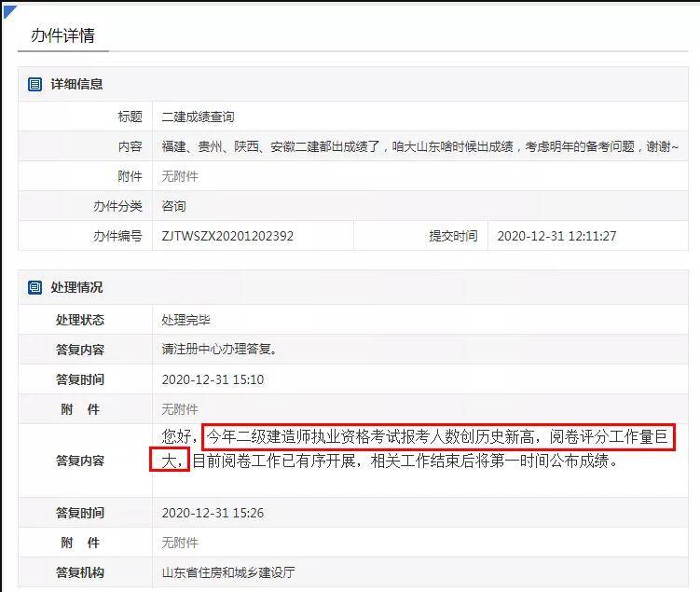Click the 详细信息 section title
The width and height of the screenshot is (700, 592).
point(76,84)
